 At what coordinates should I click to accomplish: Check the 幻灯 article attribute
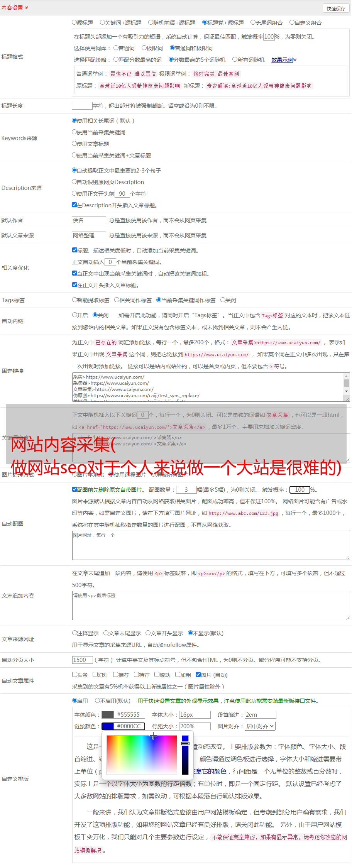click(95, 675)
